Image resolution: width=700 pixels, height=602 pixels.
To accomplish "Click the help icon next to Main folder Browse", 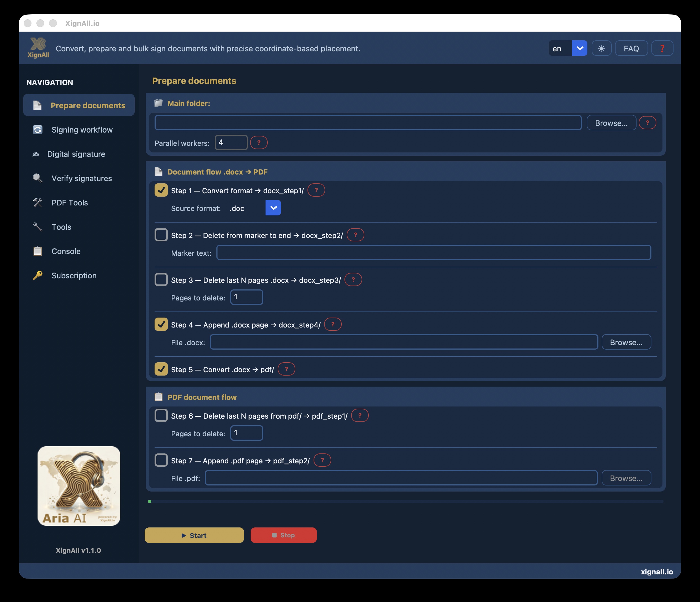I will point(647,123).
